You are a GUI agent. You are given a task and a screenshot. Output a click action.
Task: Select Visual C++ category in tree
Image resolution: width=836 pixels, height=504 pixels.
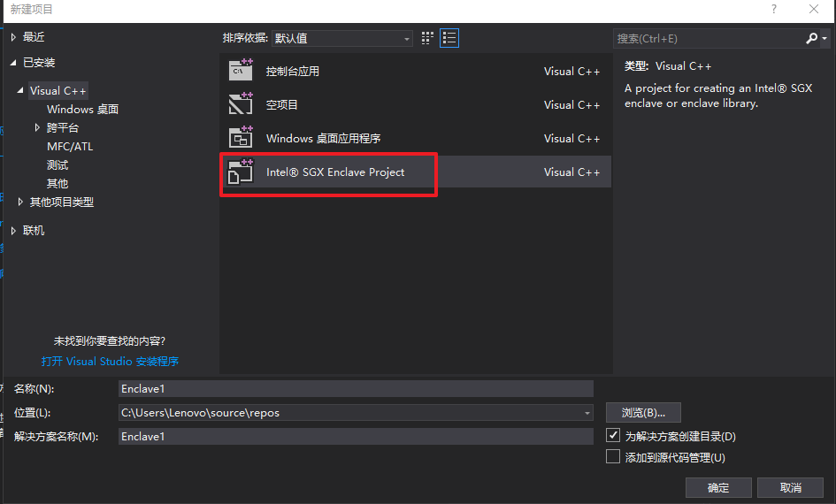point(58,90)
